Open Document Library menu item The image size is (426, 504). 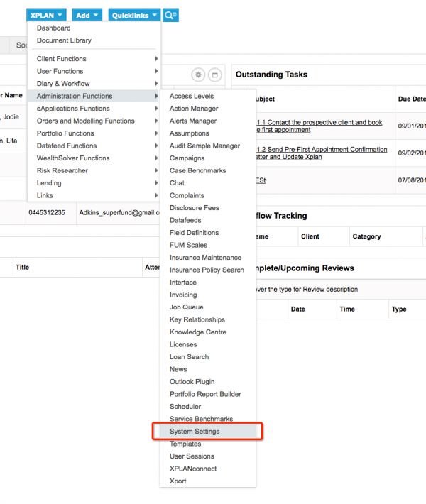pyautogui.click(x=64, y=40)
